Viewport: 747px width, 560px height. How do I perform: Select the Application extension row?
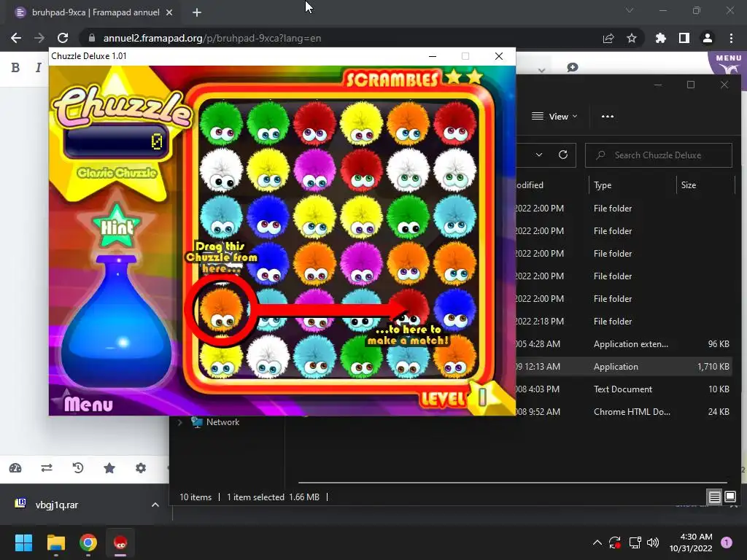coord(623,344)
